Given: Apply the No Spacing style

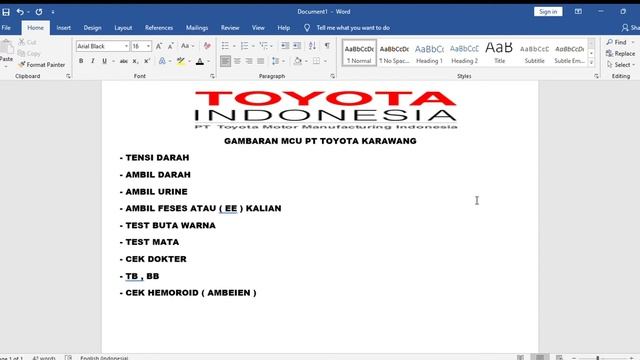Looking at the screenshot, I should 394,53.
